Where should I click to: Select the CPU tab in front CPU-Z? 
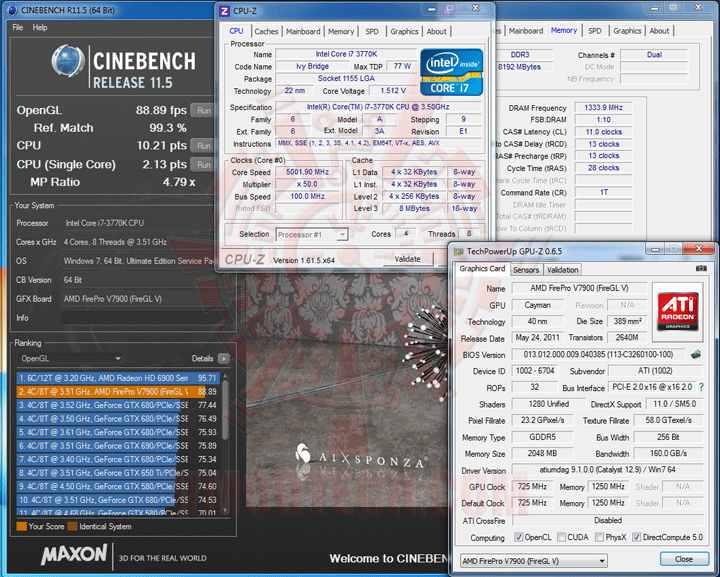tap(236, 31)
